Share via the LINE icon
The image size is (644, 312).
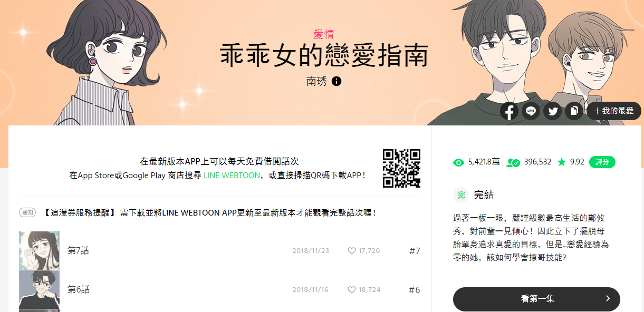tap(531, 111)
